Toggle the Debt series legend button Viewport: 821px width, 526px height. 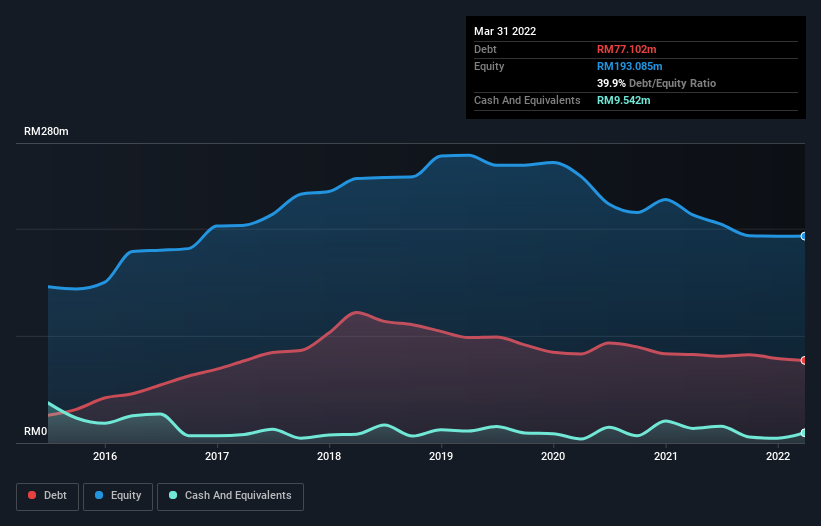[48, 496]
